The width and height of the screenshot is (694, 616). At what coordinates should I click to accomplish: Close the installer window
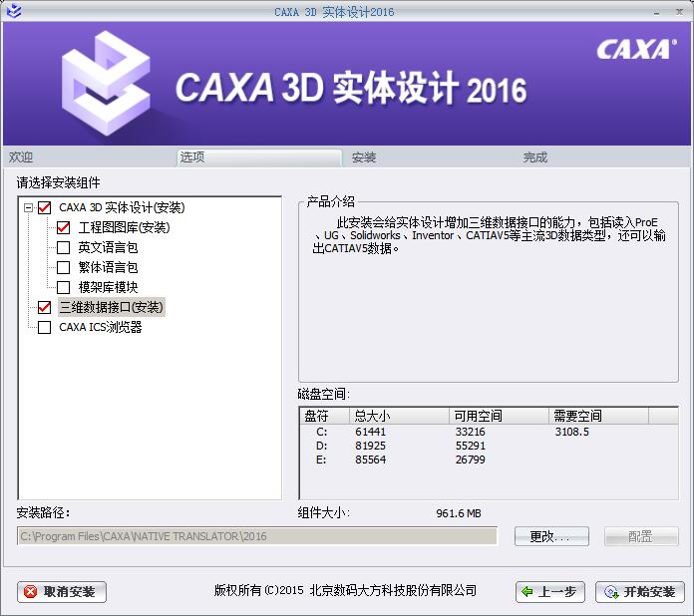pyautogui.click(x=679, y=12)
